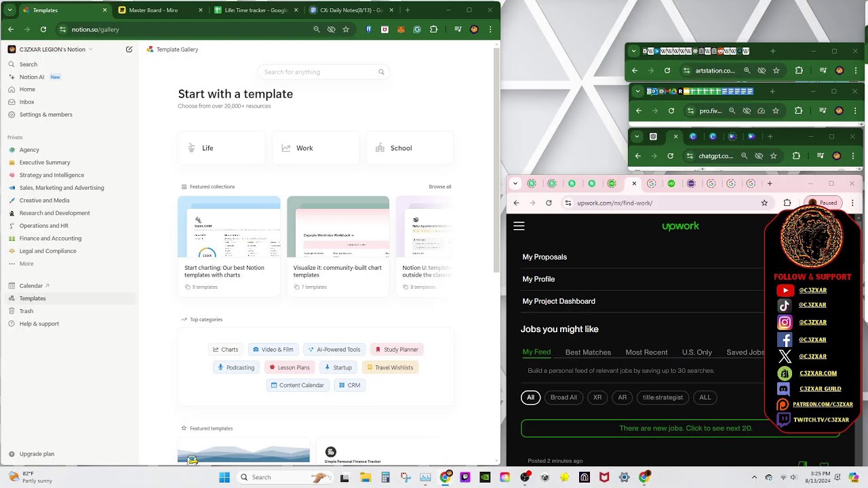868x488 pixels.
Task: Open the Inbox in the Notion sidebar
Action: [x=68, y=102]
